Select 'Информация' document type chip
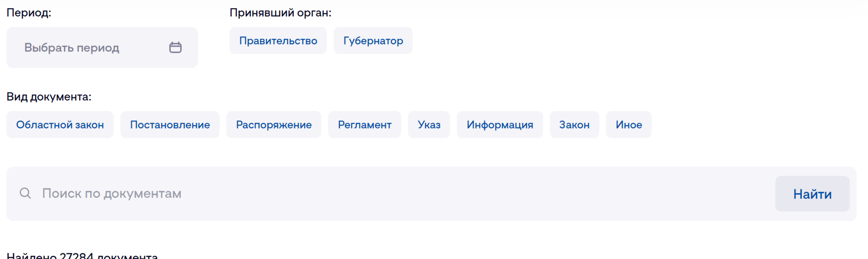 499,125
